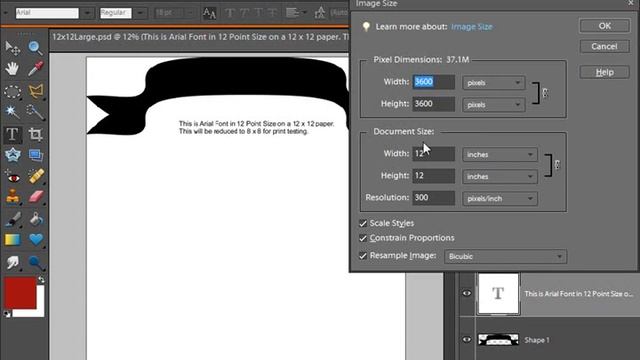The height and width of the screenshot is (360, 640).
Task: Select the Magnetic Lasso tool
Action: click(36, 91)
